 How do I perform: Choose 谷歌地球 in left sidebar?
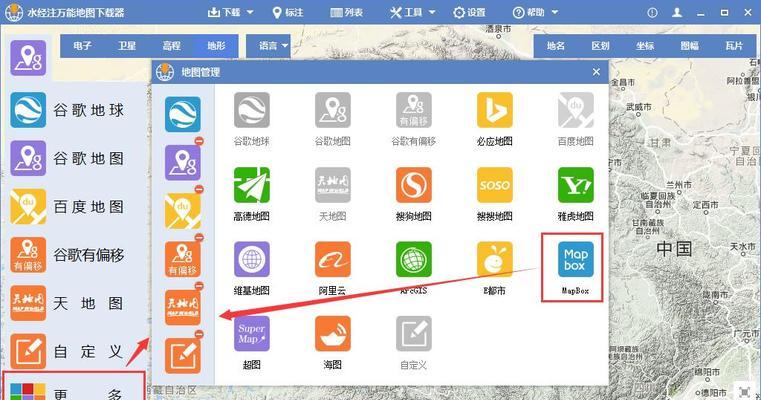[x=68, y=110]
